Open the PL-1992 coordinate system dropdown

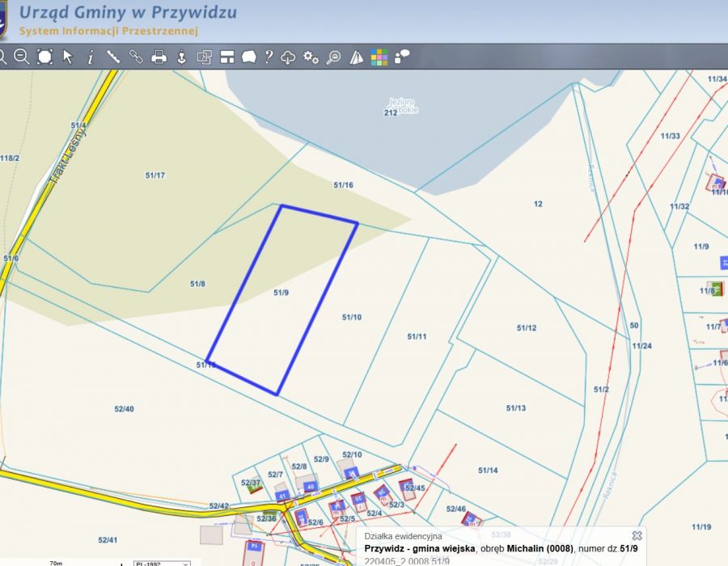pos(162,564)
